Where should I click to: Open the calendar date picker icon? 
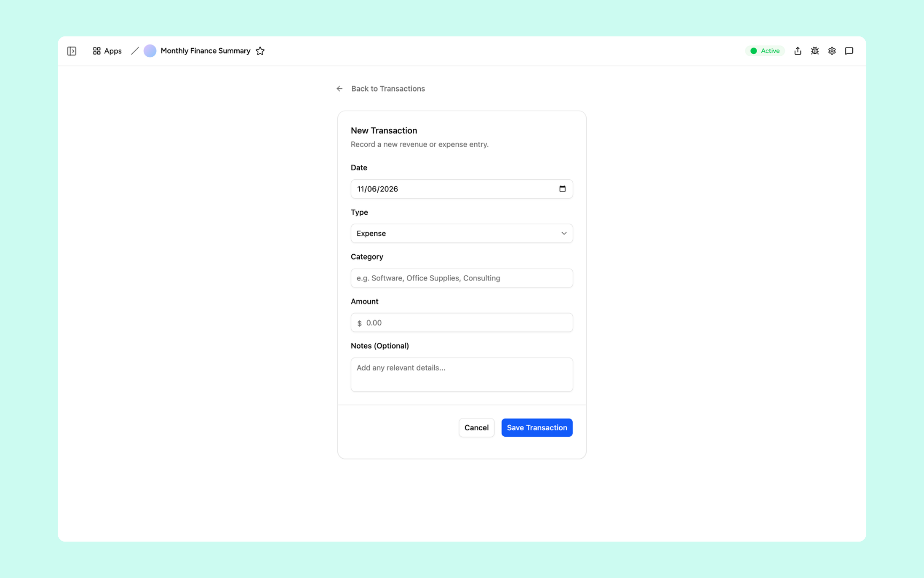[562, 189]
